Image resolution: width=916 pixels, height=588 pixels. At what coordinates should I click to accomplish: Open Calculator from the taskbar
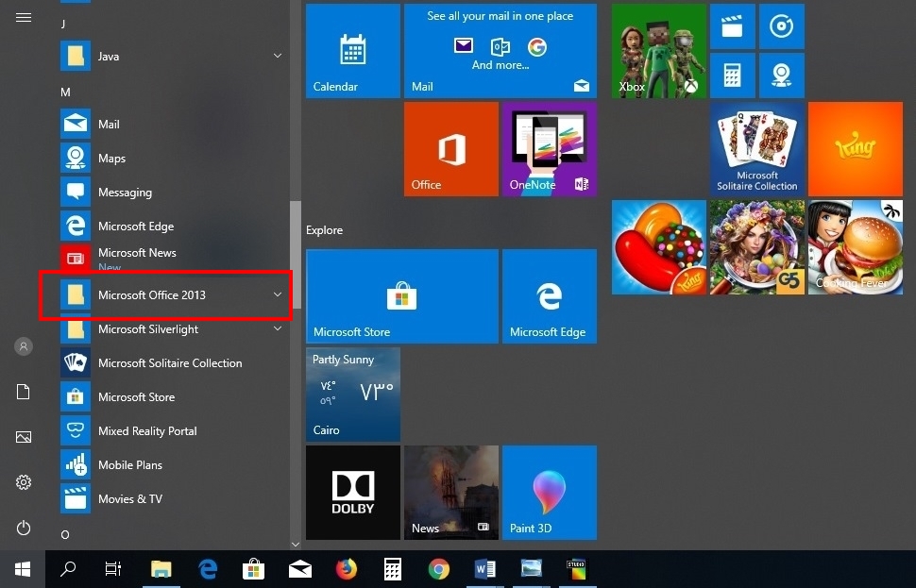(x=393, y=569)
